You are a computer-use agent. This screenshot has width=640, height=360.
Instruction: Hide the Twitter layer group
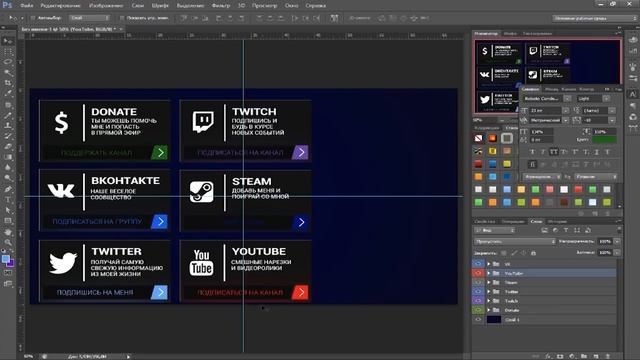(x=478, y=291)
